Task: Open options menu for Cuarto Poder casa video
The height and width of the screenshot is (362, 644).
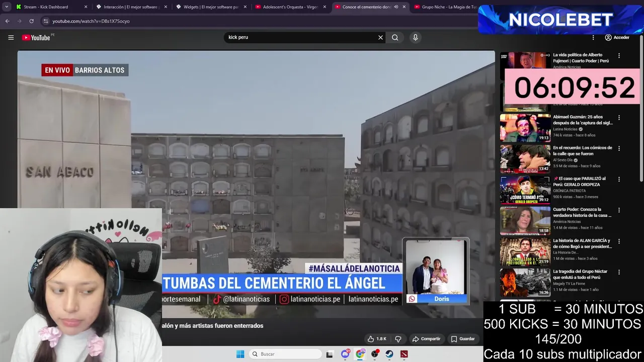Action: [619, 210]
